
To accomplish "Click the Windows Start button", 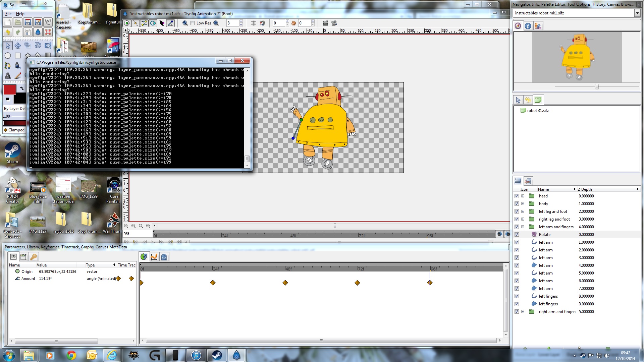I will (x=9, y=355).
